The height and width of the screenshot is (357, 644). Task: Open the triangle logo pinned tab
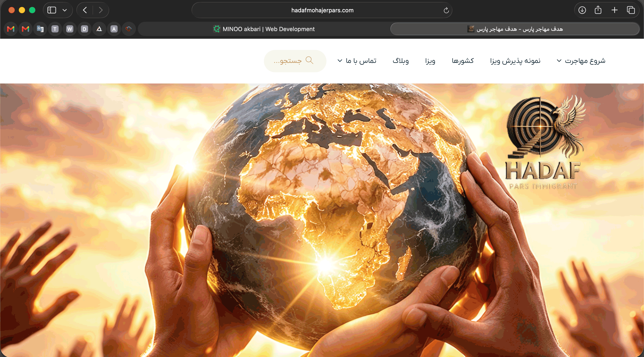[x=99, y=29]
